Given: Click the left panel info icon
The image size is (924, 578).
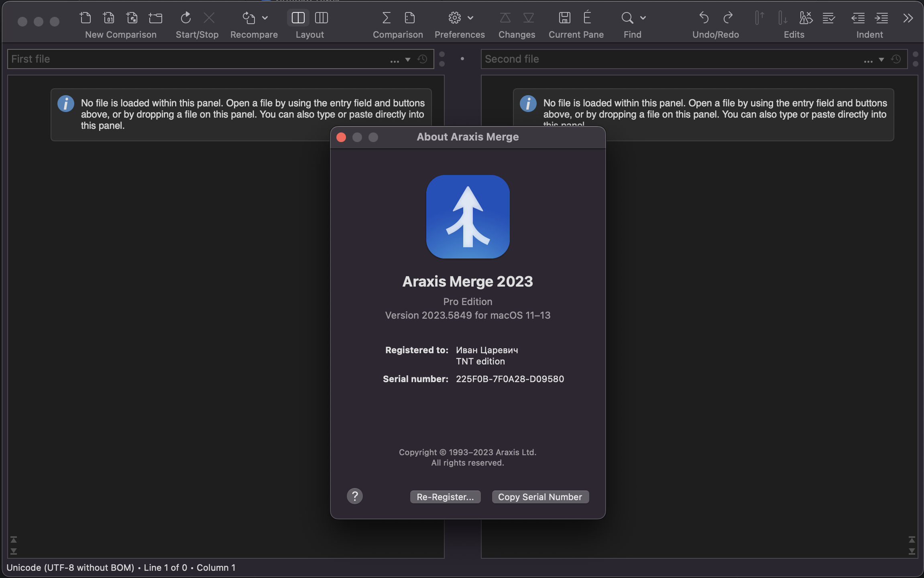Looking at the screenshot, I should click(66, 104).
